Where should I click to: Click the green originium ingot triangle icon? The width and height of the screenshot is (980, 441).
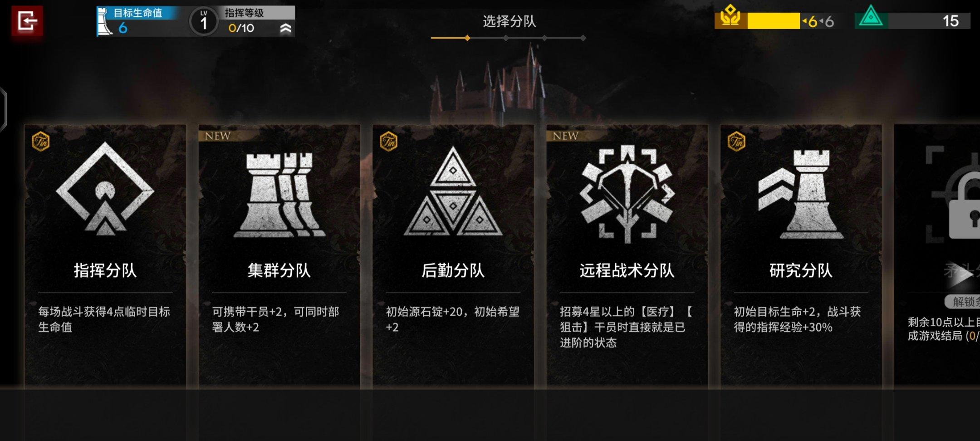tap(871, 17)
